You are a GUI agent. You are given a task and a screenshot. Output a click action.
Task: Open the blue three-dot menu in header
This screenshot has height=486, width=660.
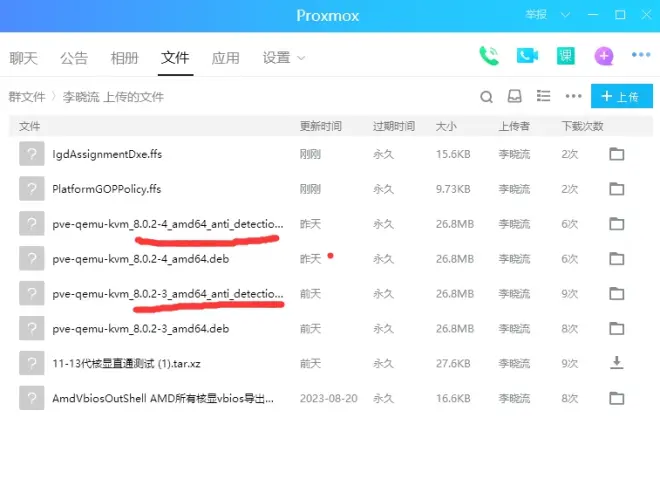(641, 55)
